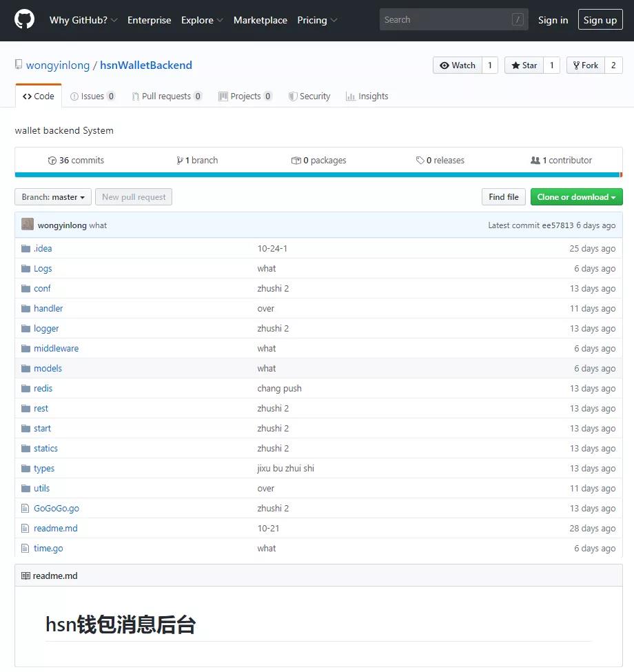
Task: Click the GoGoGo.go file icon
Action: click(25, 508)
